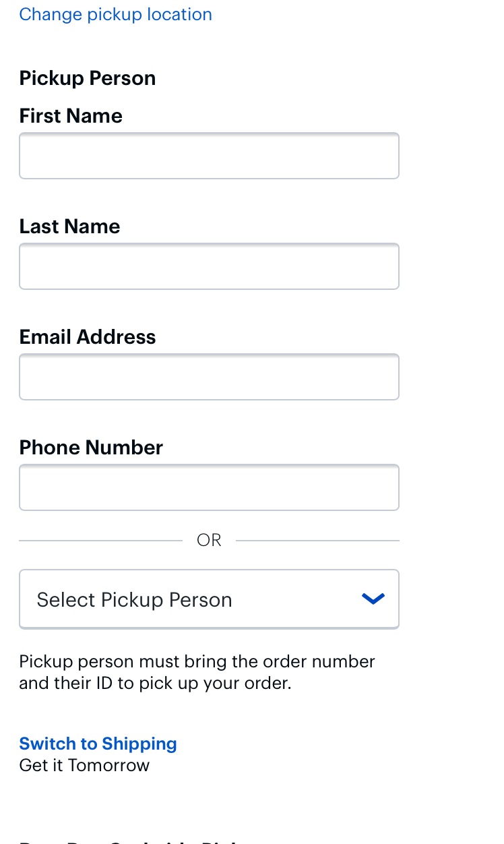Screen dimensions: 504x844
Task: Click the Email Address heading
Action: tap(88, 337)
